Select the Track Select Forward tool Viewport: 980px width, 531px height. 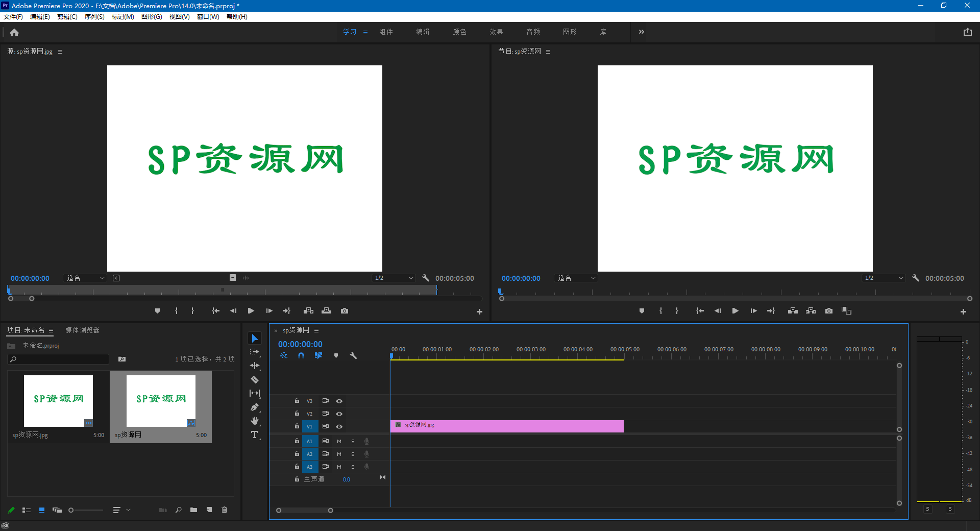coord(255,352)
